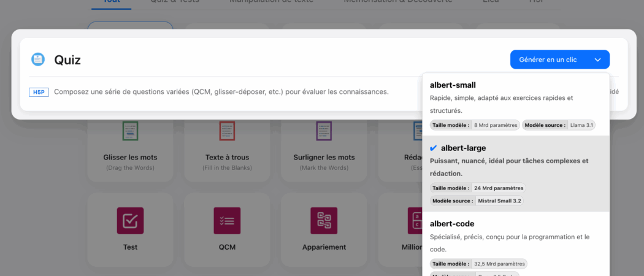
Task: Select the Texte à trous activity icon
Action: pos(227,131)
